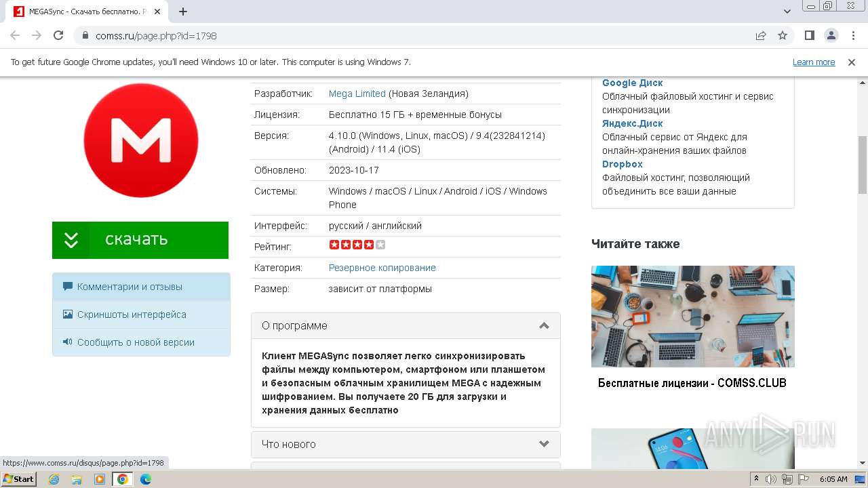Go forward in browser history
Screen dimensions: 868x488
pos(37,35)
